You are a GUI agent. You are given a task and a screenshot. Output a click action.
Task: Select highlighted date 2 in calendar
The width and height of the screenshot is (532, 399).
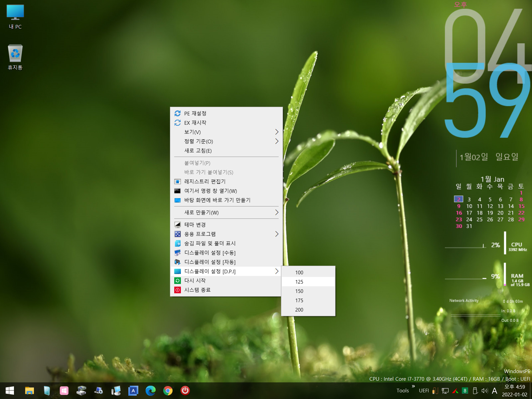(x=459, y=199)
